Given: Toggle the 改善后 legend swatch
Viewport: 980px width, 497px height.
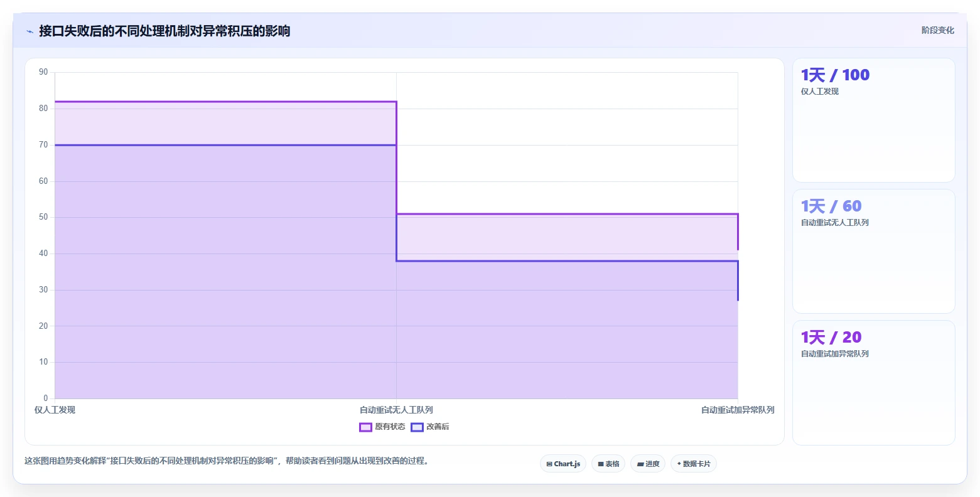Looking at the screenshot, I should click(417, 427).
